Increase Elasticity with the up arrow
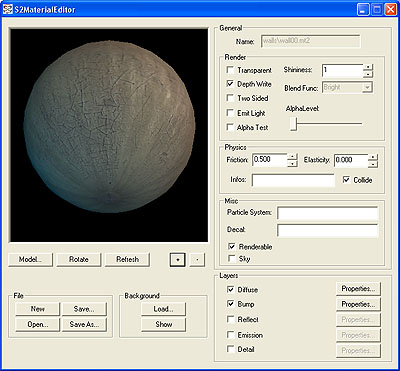 point(373,156)
